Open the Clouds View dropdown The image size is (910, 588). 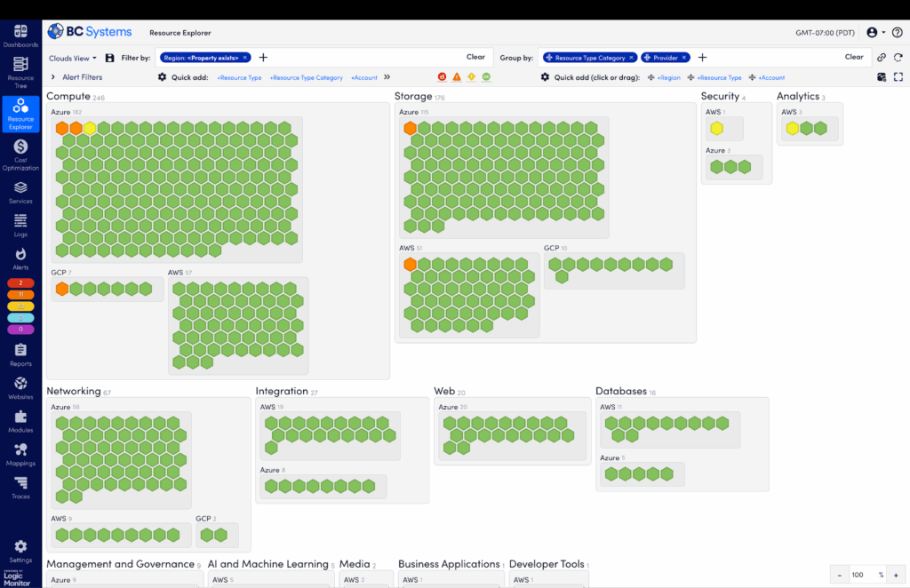(x=73, y=58)
